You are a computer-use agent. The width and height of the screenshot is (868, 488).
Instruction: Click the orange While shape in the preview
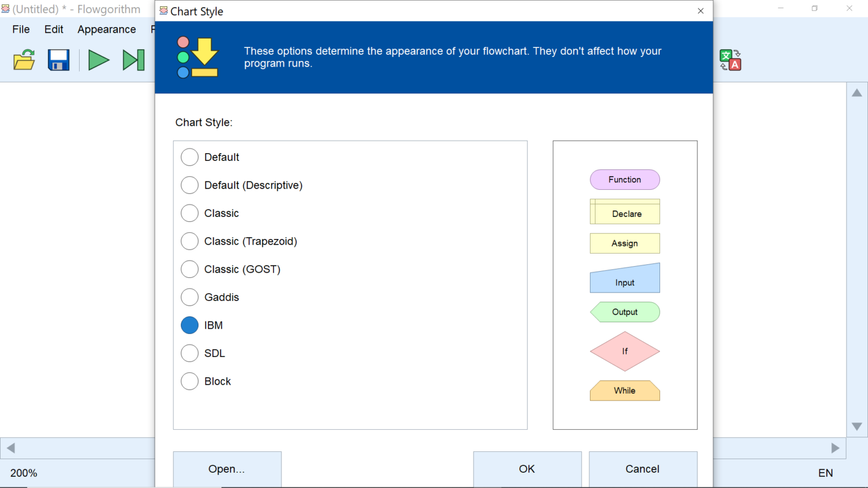pos(624,390)
